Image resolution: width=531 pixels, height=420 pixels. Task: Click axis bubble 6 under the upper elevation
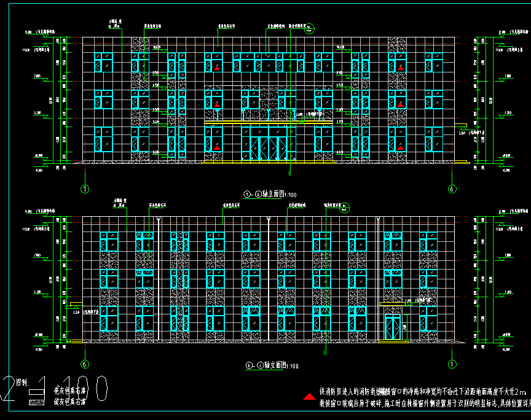coord(452,189)
